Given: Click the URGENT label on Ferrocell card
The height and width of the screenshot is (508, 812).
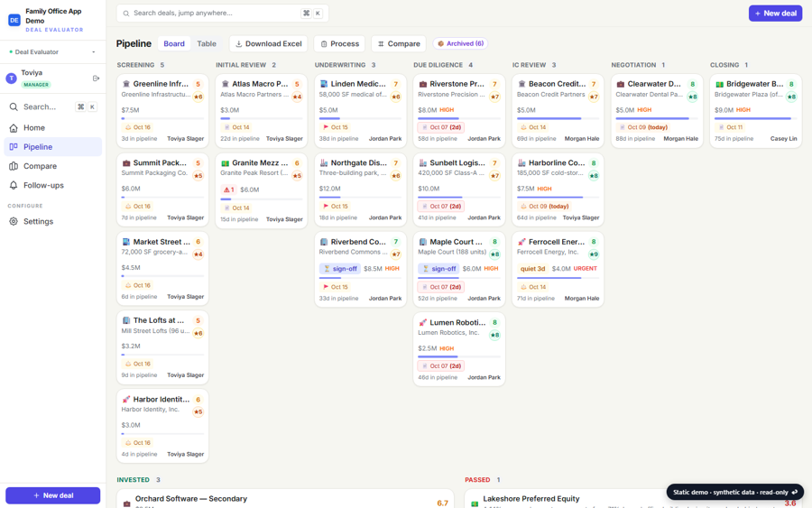Looking at the screenshot, I should (x=586, y=269).
